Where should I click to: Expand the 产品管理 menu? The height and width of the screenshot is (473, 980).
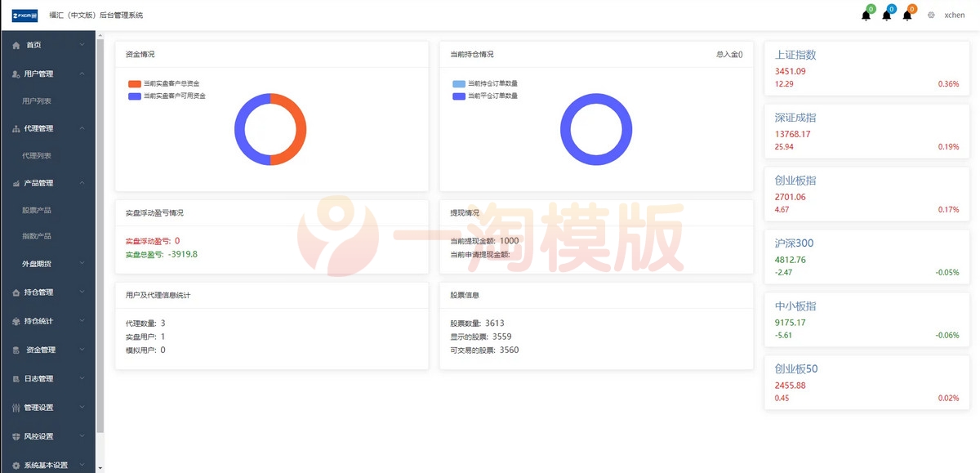click(x=38, y=182)
